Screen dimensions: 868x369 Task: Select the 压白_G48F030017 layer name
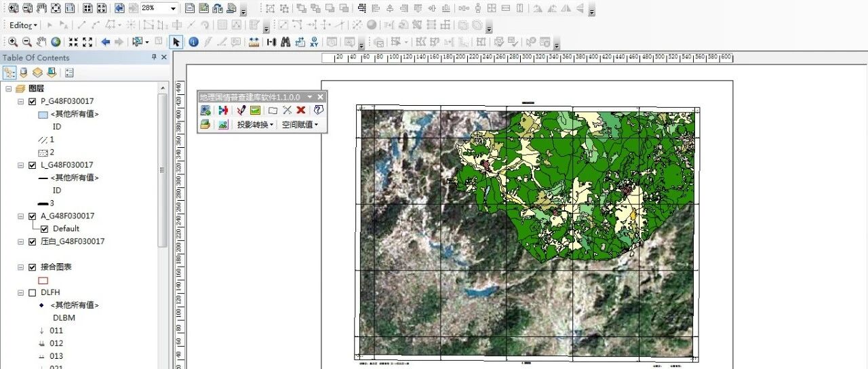click(x=73, y=241)
